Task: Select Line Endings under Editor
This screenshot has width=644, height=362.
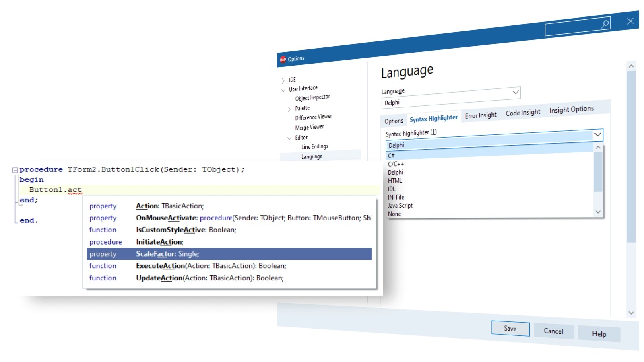Action: [315, 147]
